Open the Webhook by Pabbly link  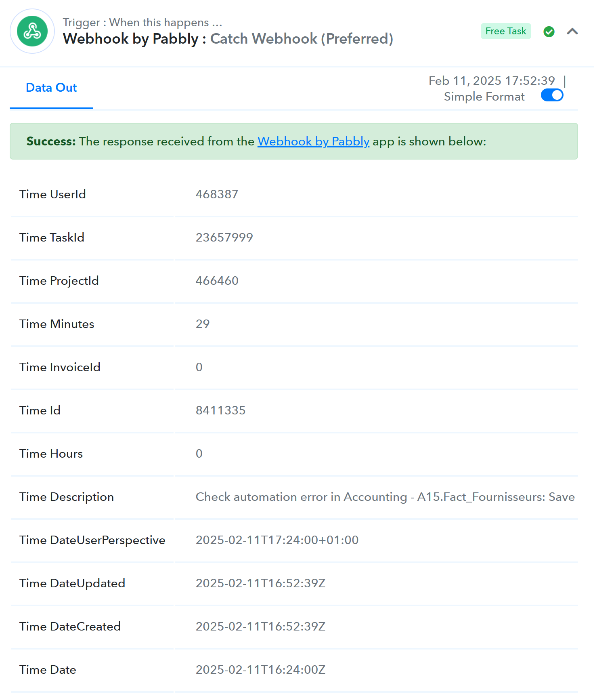pos(313,141)
